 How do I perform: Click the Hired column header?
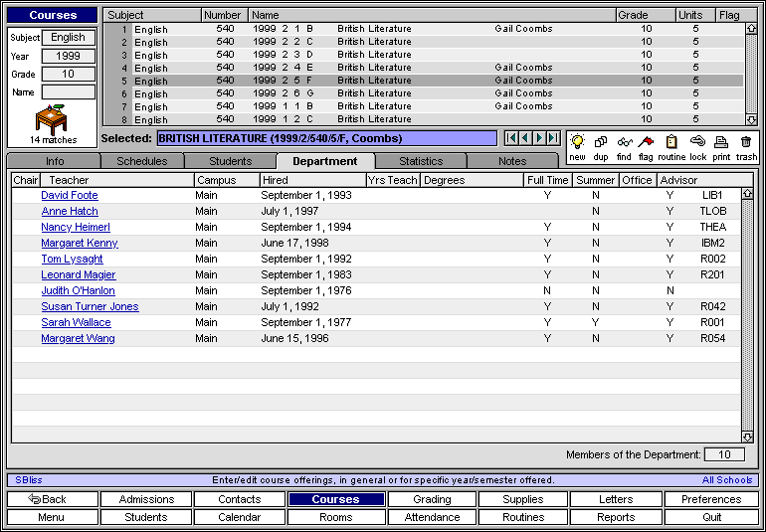tap(313, 180)
